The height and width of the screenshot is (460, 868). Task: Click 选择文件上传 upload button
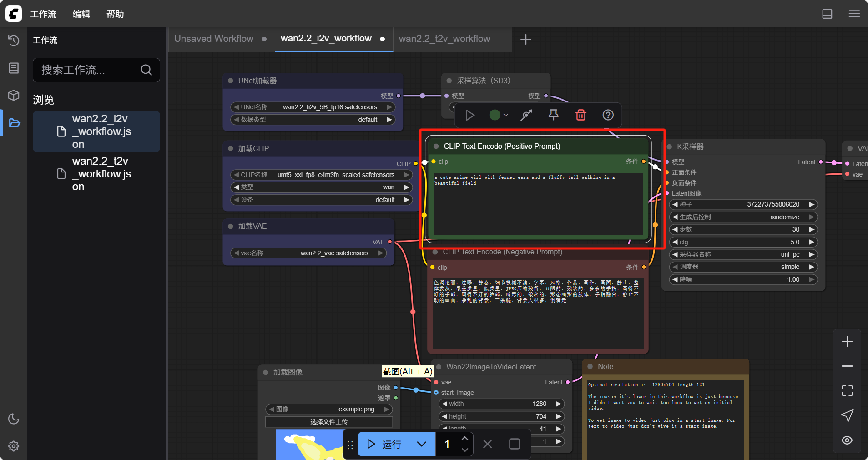[329, 422]
